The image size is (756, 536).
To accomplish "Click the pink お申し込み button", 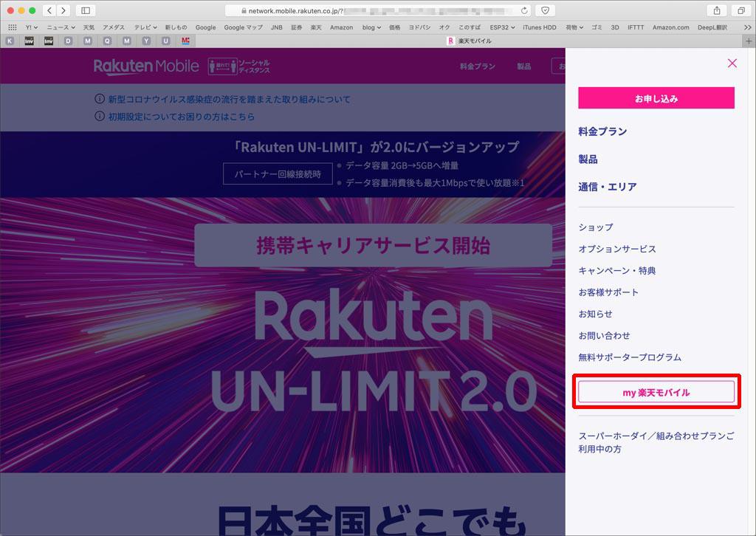I will (656, 98).
